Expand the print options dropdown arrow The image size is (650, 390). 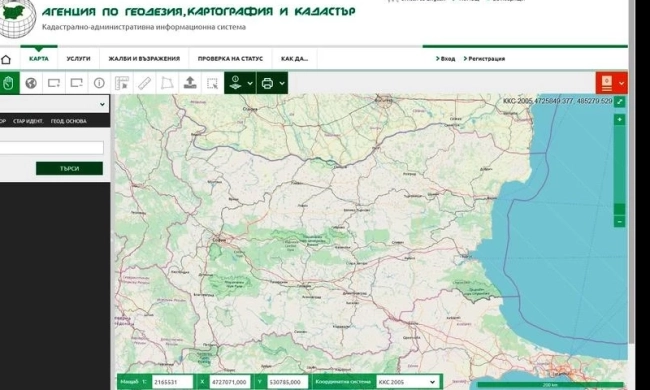point(282,83)
